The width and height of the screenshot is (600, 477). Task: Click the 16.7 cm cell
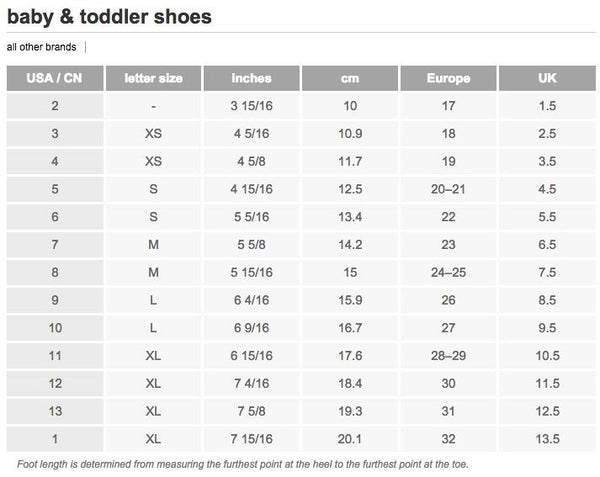(350, 327)
